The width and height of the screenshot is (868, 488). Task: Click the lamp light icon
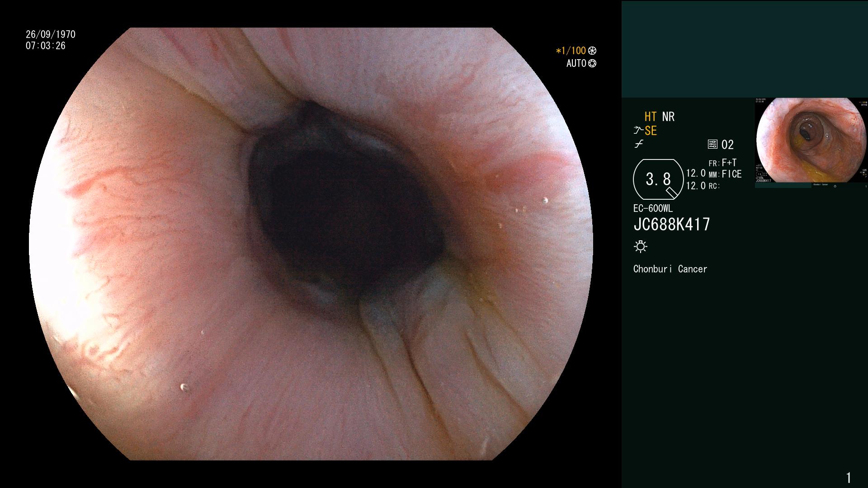(x=641, y=247)
